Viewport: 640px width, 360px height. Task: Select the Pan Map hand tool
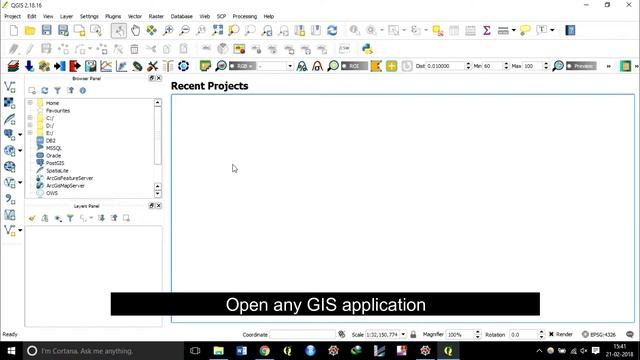[x=135, y=31]
